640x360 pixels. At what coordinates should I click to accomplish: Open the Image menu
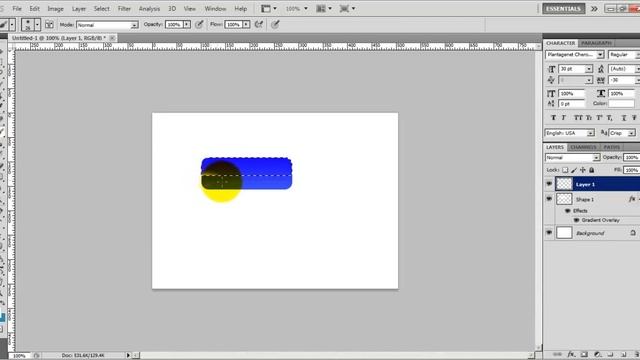(56, 9)
